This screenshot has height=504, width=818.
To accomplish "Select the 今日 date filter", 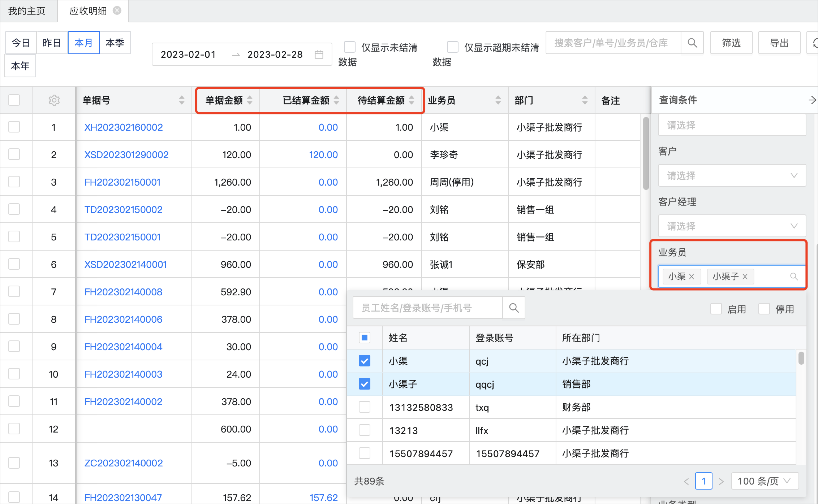I will pos(21,43).
